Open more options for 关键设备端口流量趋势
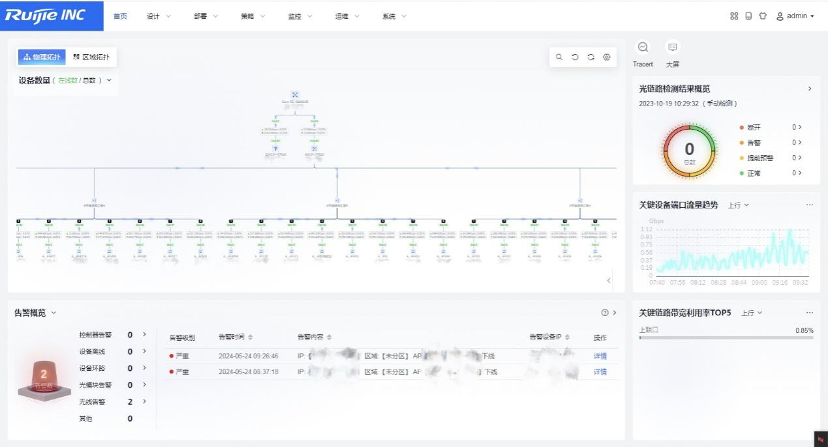This screenshot has width=828, height=448. click(810, 204)
